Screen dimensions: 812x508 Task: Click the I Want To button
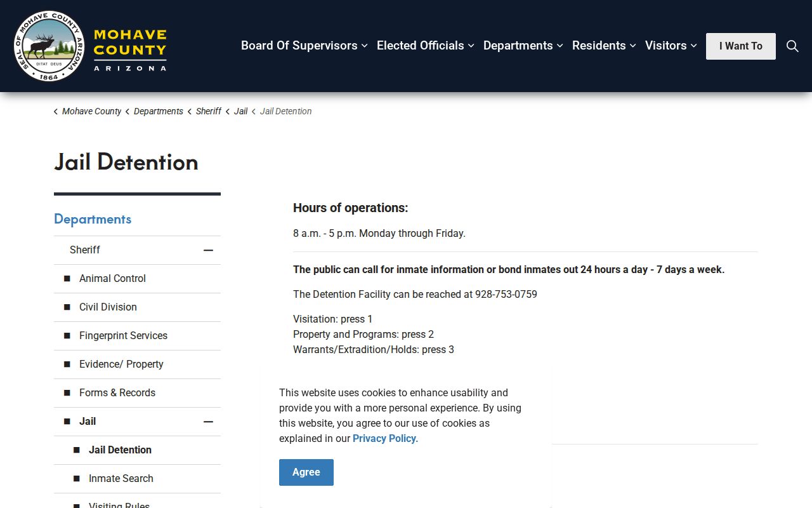click(741, 46)
